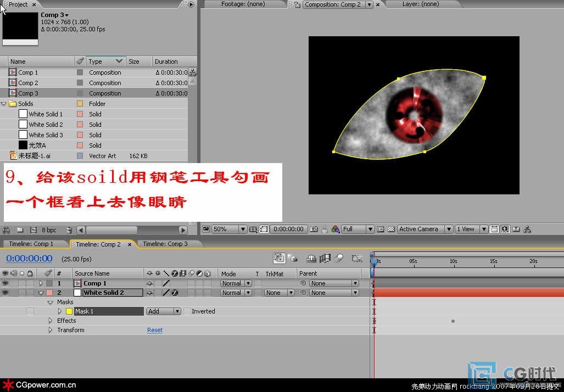Click the Find binoculars icon in Project panel
This screenshot has height=392, width=564.
(7, 230)
